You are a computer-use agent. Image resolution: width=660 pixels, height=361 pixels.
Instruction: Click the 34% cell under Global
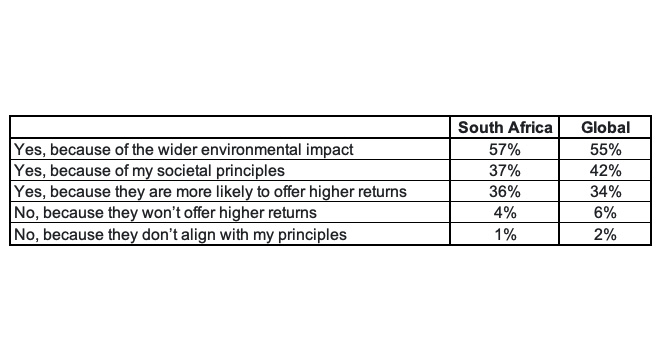click(x=605, y=191)
